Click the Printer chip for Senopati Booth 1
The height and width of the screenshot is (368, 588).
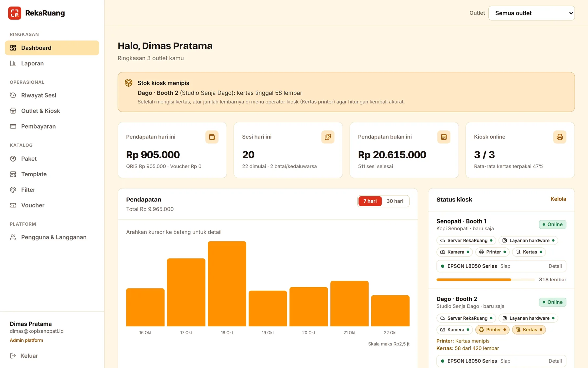tap(492, 252)
